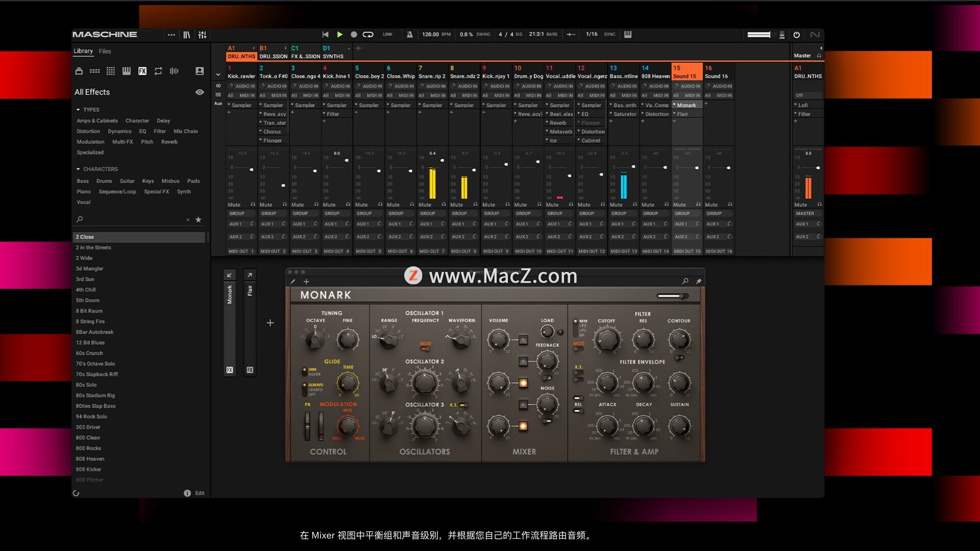Viewport: 980px width, 551px height.
Task: Enable Ableton LINK in the header
Action: tap(388, 34)
